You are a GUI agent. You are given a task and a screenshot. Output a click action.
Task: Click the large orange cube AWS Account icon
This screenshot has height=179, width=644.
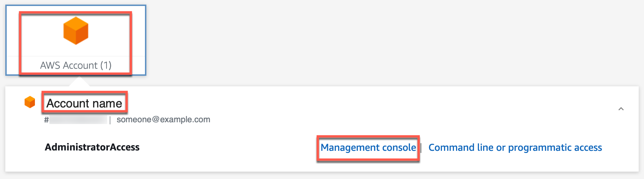pyautogui.click(x=76, y=31)
